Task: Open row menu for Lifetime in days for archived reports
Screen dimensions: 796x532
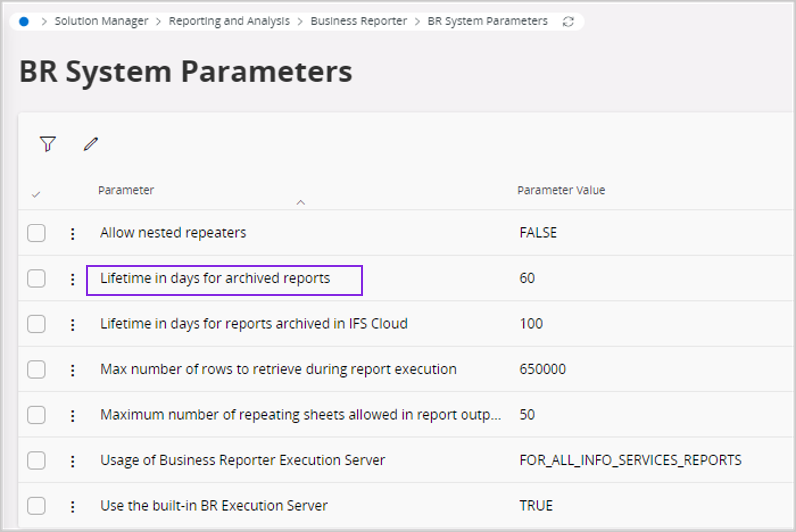Action: pos(72,279)
